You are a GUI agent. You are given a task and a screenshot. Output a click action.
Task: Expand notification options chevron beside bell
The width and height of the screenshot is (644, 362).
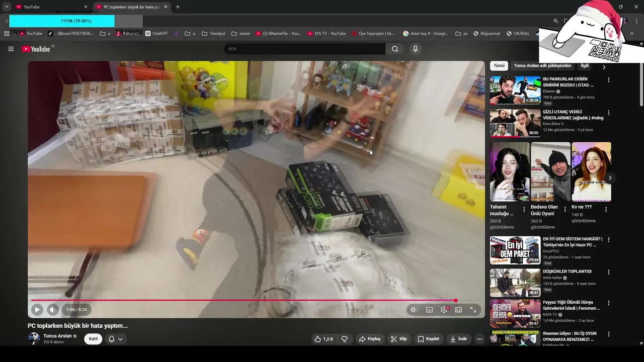[120, 339]
